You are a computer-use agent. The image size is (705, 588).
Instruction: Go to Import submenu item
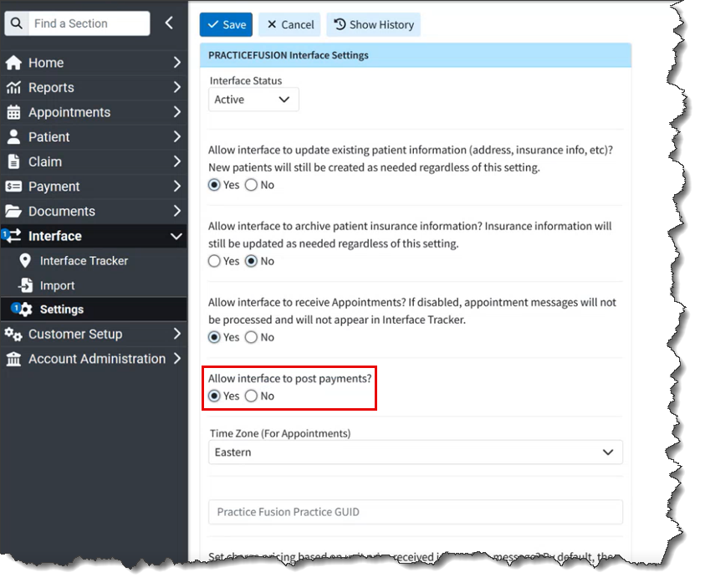(94, 285)
